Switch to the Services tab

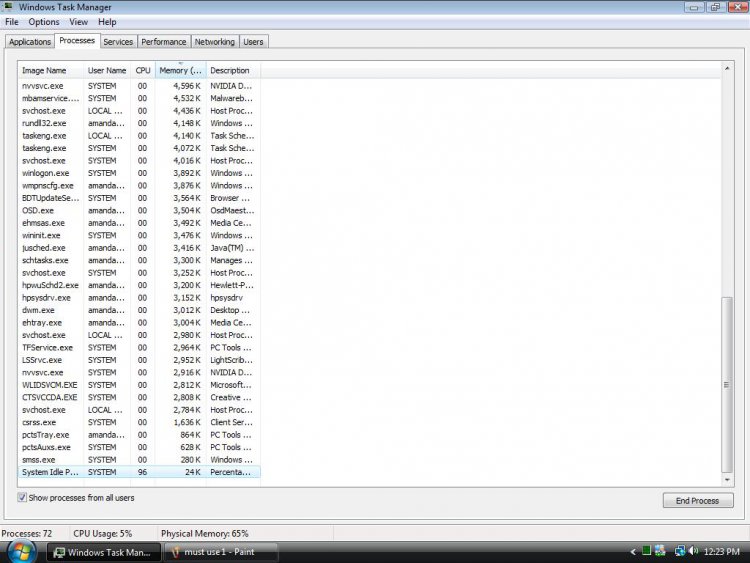(118, 42)
